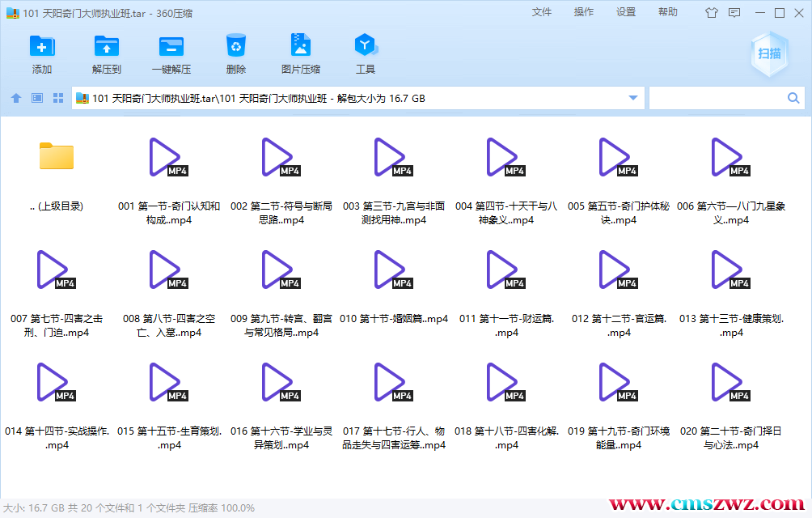Click the 删除 (Delete) toolbar icon
812x518 pixels.
click(235, 53)
